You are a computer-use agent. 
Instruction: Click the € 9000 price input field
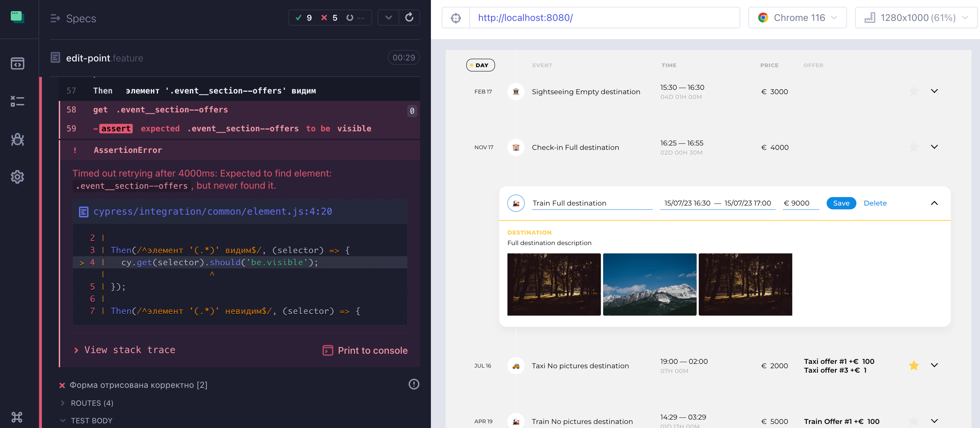click(x=801, y=203)
